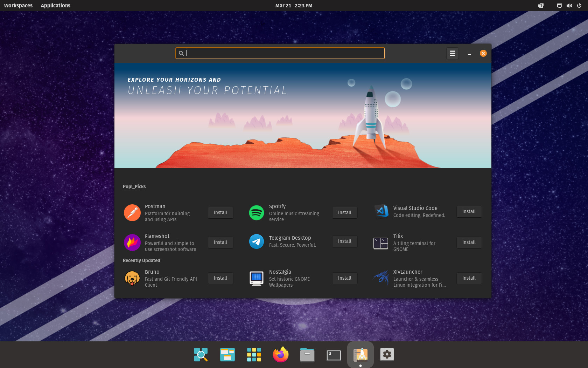The height and width of the screenshot is (368, 588).
Task: Open the Bruno dog icon
Action: [132, 278]
